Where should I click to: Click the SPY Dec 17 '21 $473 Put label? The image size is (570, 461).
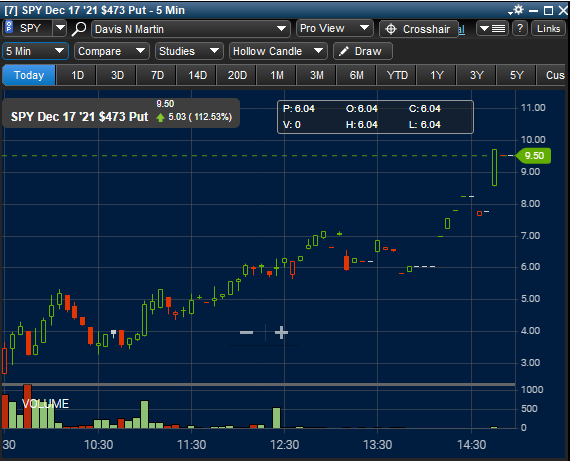[x=79, y=117]
